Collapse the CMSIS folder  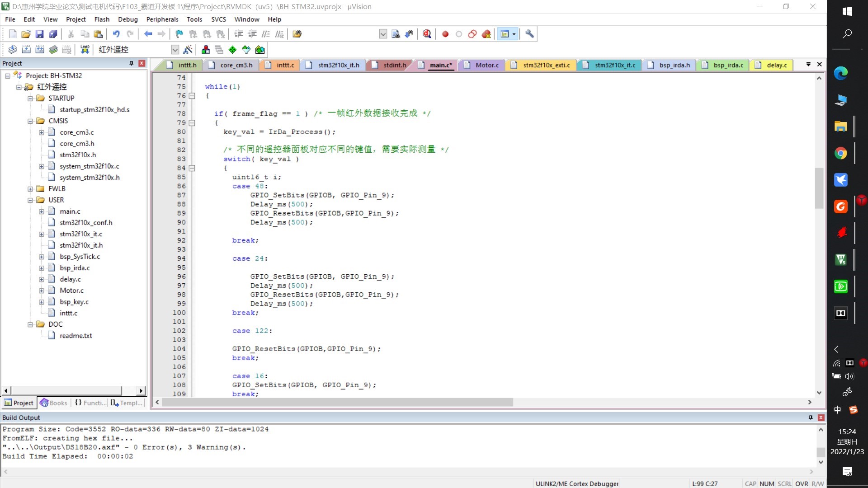coord(30,121)
